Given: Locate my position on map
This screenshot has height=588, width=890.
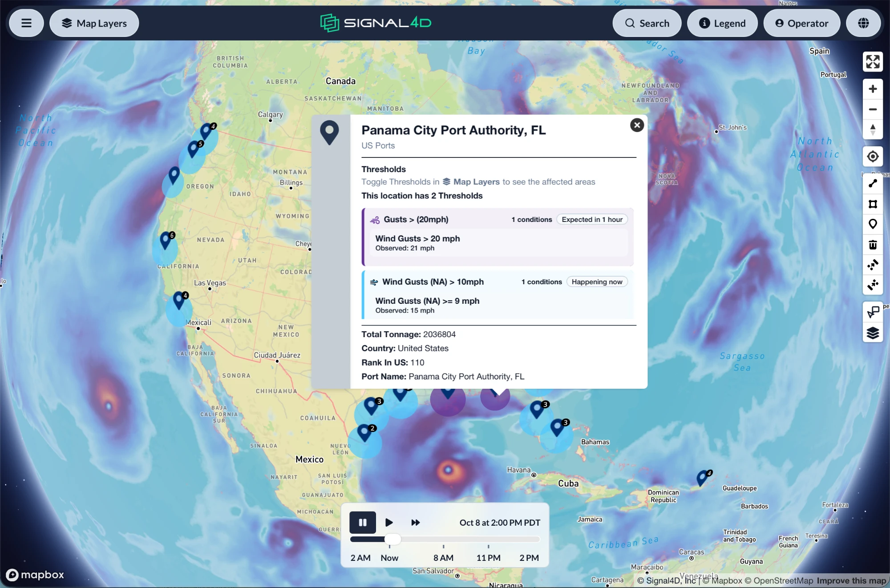Looking at the screenshot, I should coord(873,157).
